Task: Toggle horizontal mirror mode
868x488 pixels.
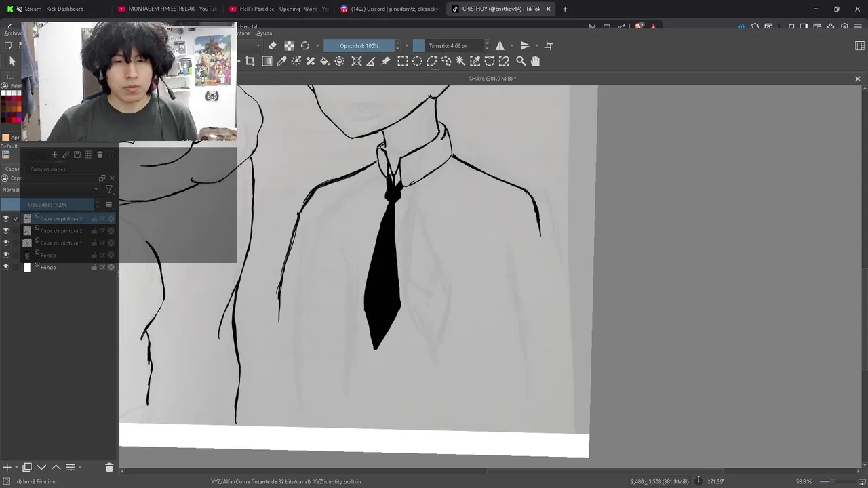Action: [x=500, y=45]
